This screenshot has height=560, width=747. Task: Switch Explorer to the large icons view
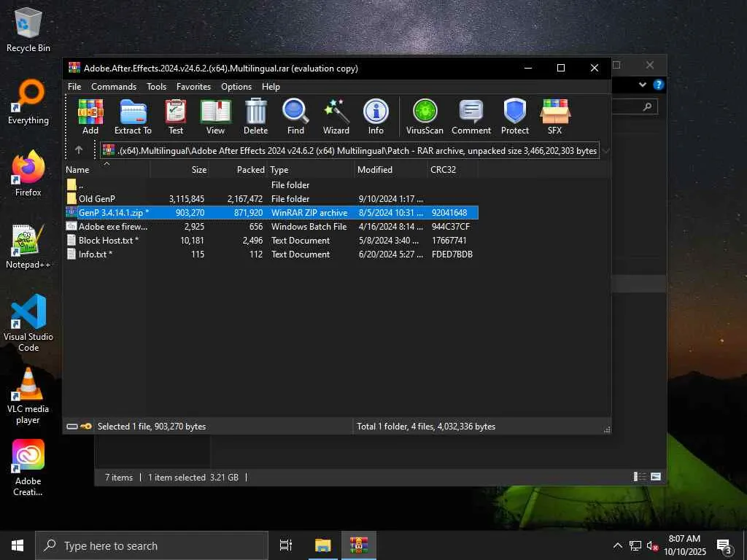coord(656,477)
